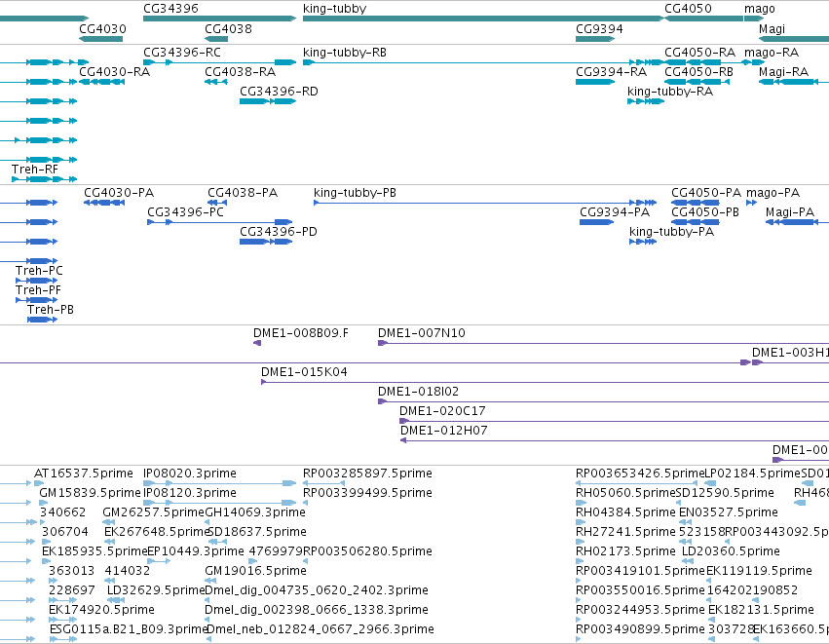Viewport: 829px width, 644px height.
Task: Select transcript CG4050-RA label
Action: pyautogui.click(x=699, y=53)
